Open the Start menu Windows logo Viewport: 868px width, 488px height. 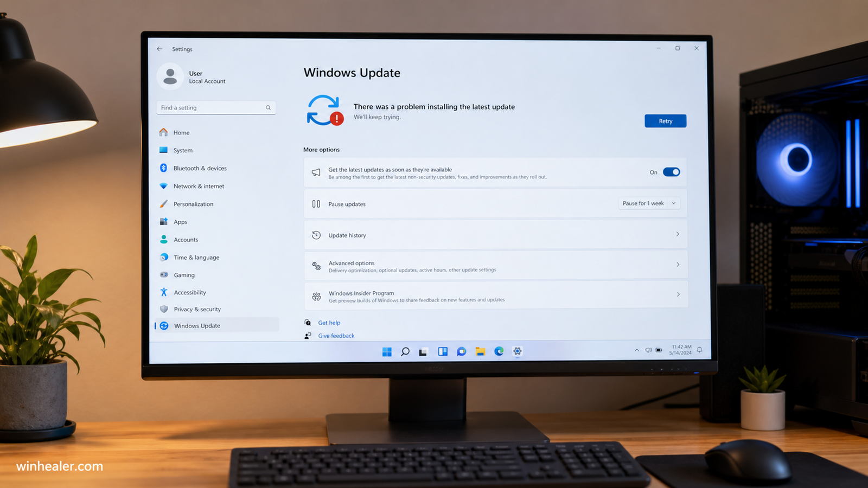tap(387, 352)
